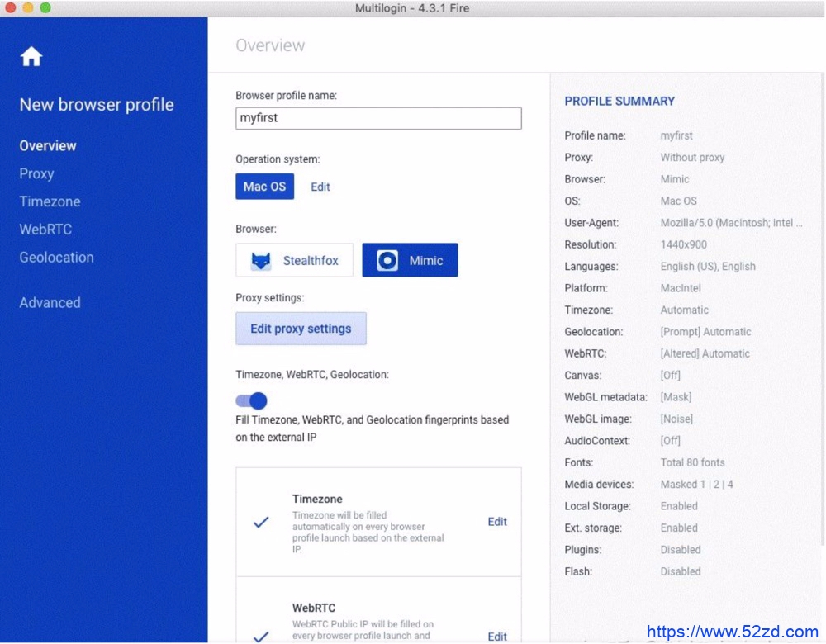Click the WebGL image value '[Noise]'
Viewport: 826px width, 644px height.
point(677,419)
